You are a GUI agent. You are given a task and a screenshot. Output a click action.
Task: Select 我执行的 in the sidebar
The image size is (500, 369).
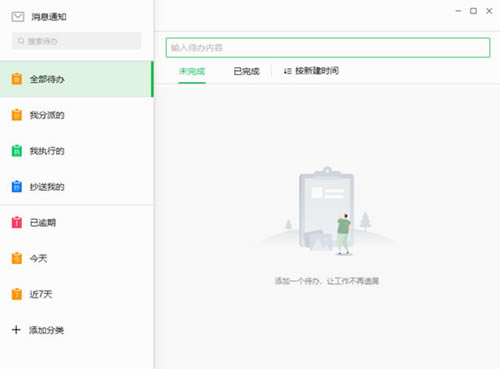click(76, 151)
